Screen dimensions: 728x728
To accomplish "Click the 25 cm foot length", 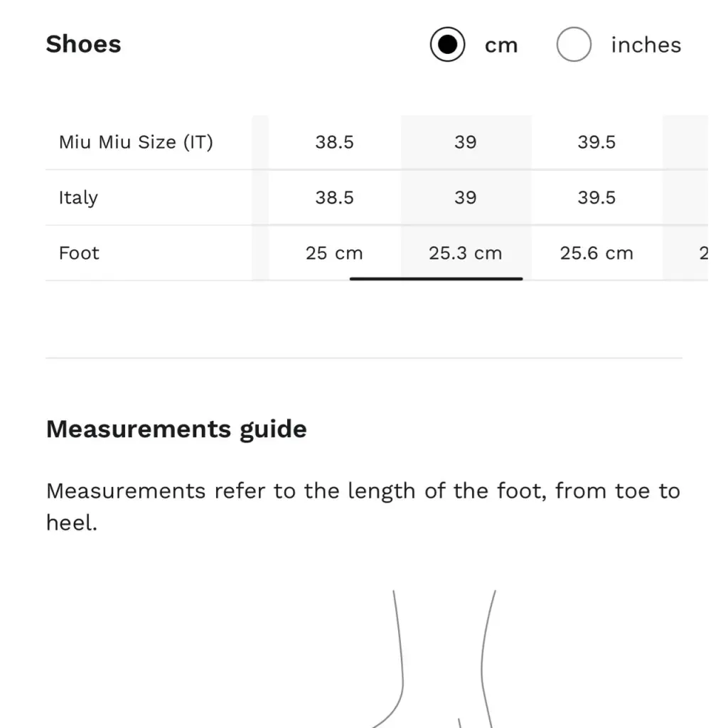I will 334,253.
